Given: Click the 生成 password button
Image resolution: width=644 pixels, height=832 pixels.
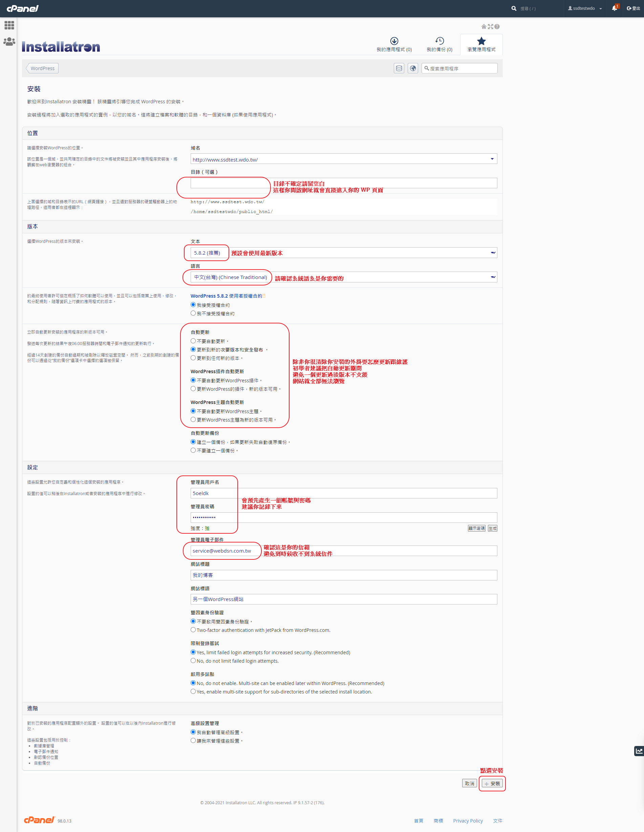Looking at the screenshot, I should point(492,528).
